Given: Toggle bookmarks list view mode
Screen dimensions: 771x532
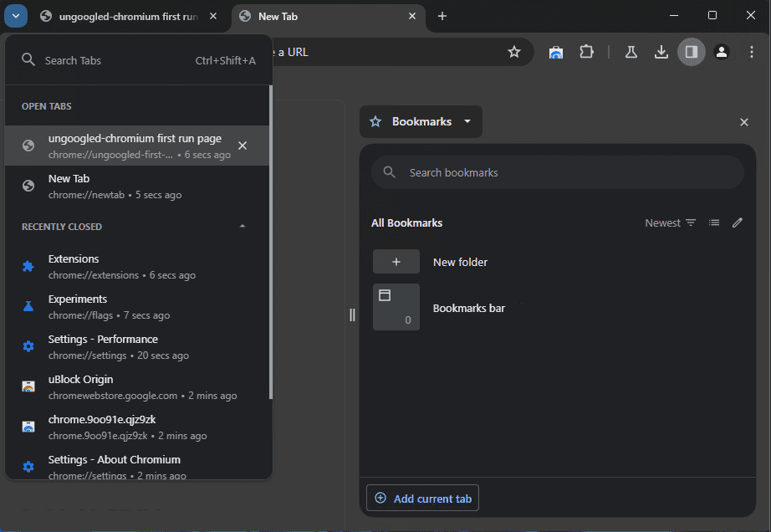Looking at the screenshot, I should tap(713, 223).
